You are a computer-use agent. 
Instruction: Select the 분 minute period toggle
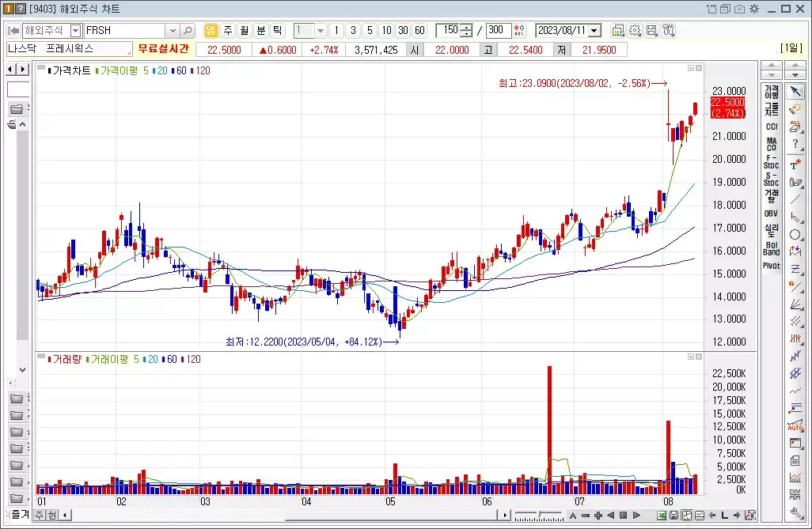point(261,31)
